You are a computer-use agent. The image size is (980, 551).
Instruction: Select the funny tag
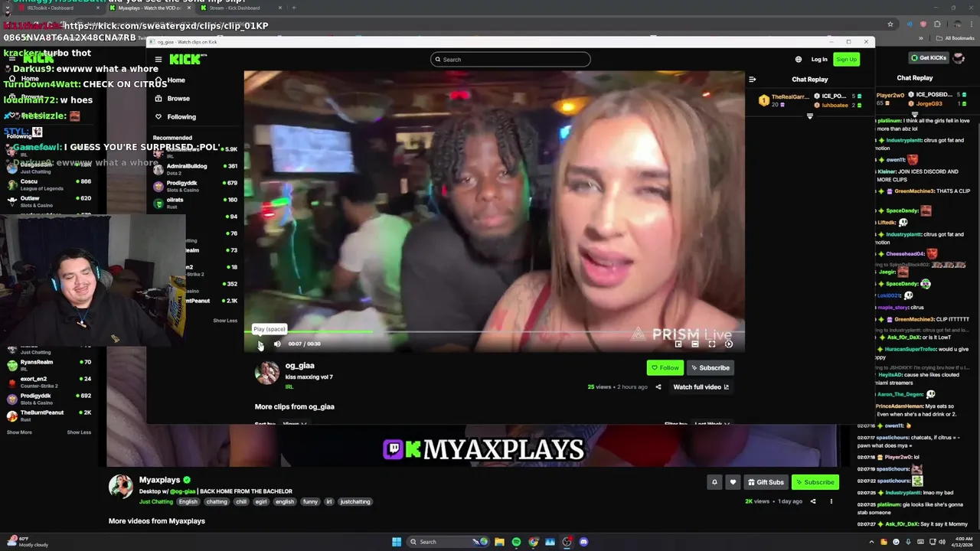click(x=310, y=502)
